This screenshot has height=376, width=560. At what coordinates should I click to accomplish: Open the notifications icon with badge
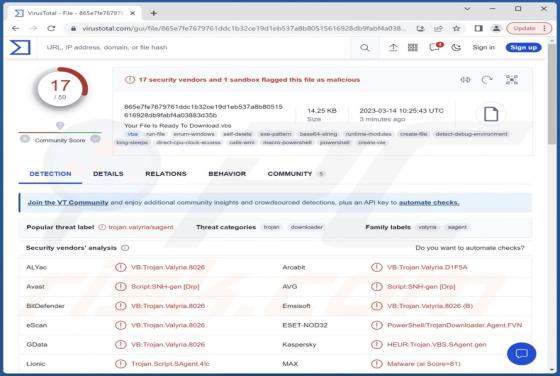pos(435,47)
